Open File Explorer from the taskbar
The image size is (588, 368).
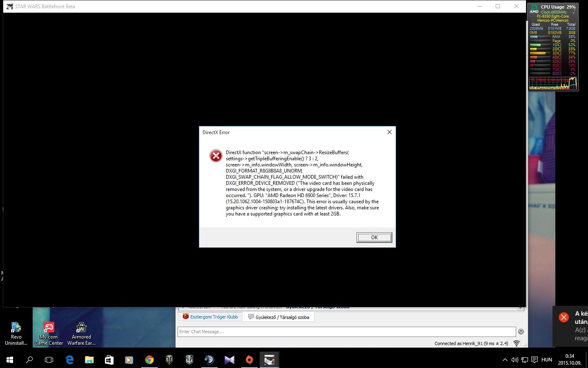click(89, 360)
